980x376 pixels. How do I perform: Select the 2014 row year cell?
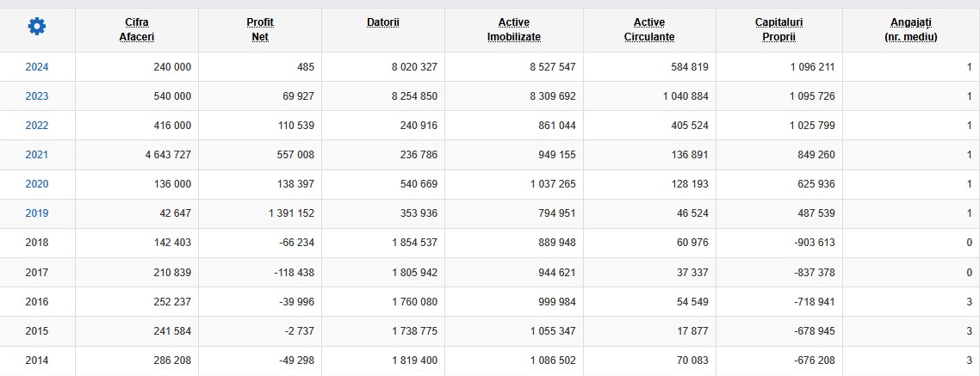tap(37, 361)
